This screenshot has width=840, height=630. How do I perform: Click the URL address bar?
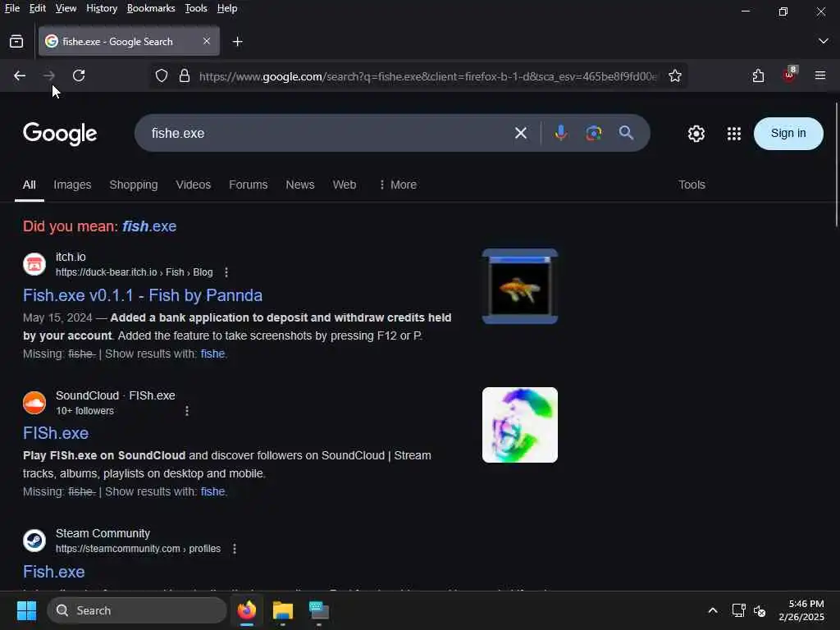pyautogui.click(x=427, y=76)
